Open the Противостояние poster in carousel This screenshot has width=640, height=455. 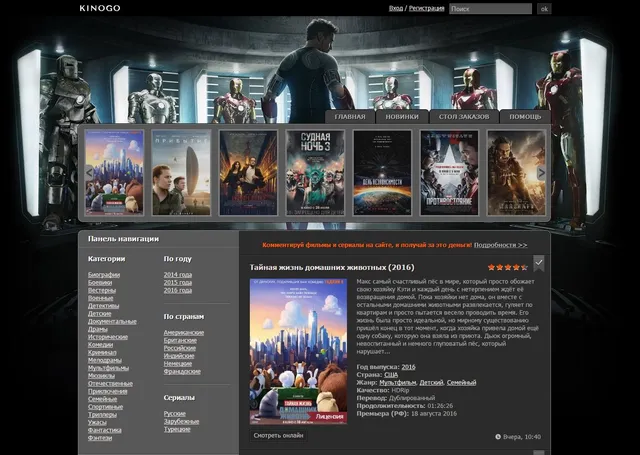(x=448, y=172)
